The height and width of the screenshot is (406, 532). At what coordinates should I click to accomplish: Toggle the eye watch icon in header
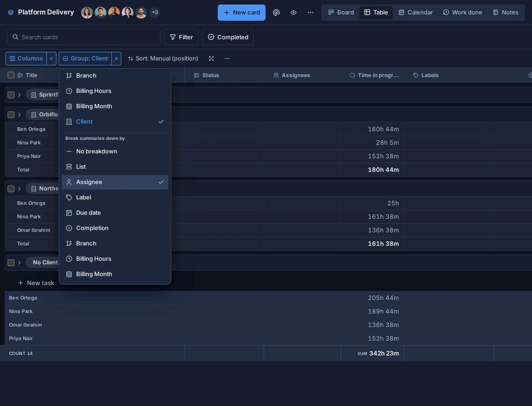[294, 12]
